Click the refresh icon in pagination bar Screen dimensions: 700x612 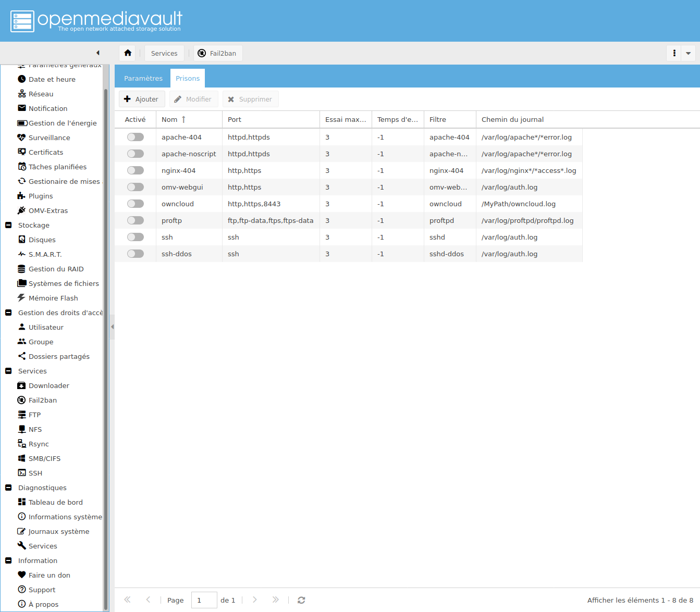(301, 600)
